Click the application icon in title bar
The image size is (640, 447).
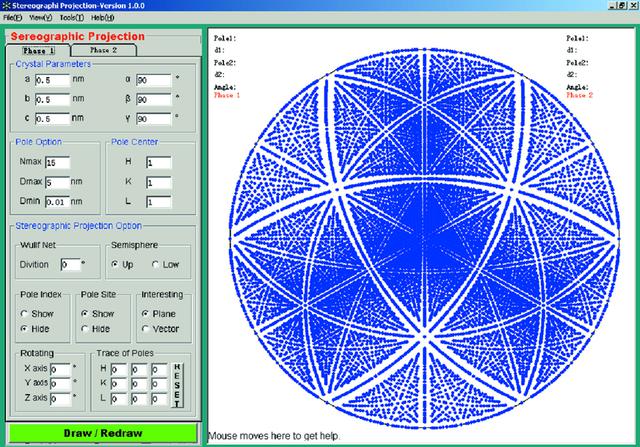(x=6, y=6)
